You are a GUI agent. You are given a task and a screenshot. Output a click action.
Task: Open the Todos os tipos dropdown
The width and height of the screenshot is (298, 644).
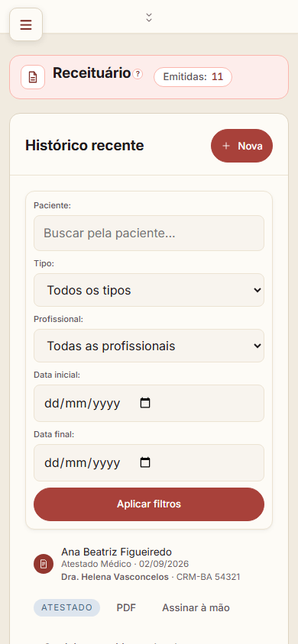click(x=149, y=290)
